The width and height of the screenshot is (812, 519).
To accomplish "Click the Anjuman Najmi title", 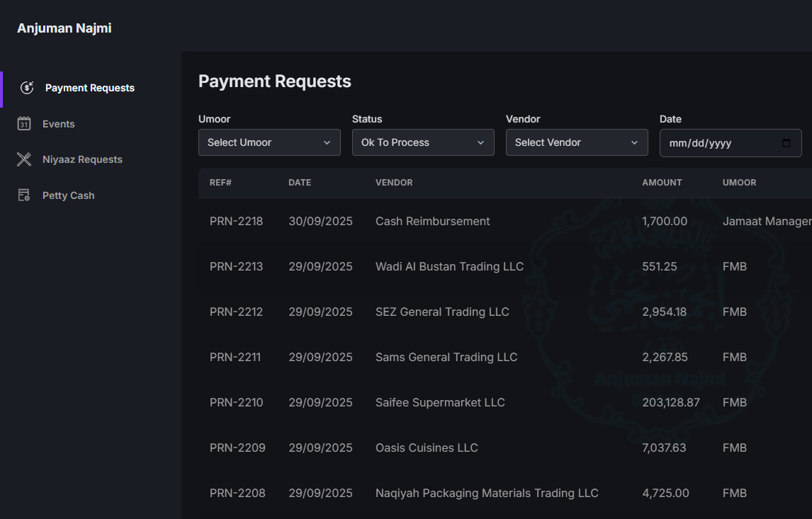I will (64, 28).
